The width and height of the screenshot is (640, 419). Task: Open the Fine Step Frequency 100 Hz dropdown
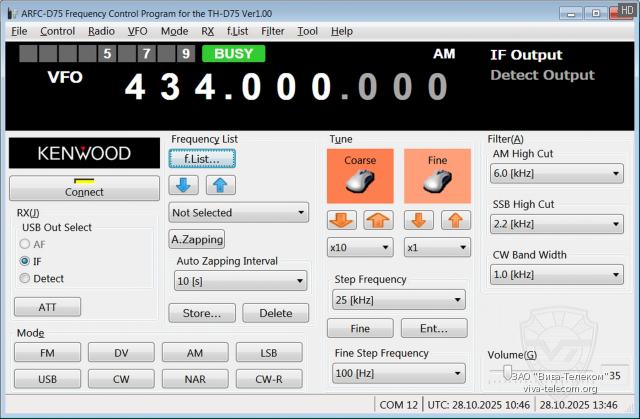point(399,373)
